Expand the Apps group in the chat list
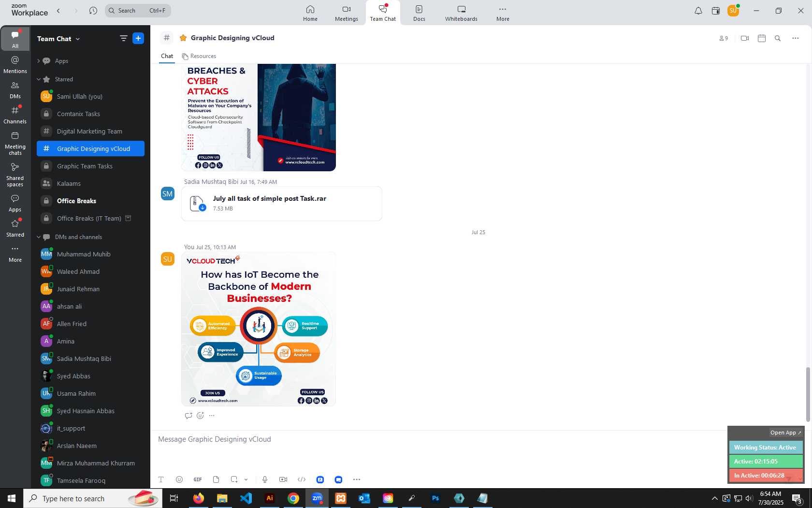Image resolution: width=812 pixels, height=508 pixels. point(39,61)
